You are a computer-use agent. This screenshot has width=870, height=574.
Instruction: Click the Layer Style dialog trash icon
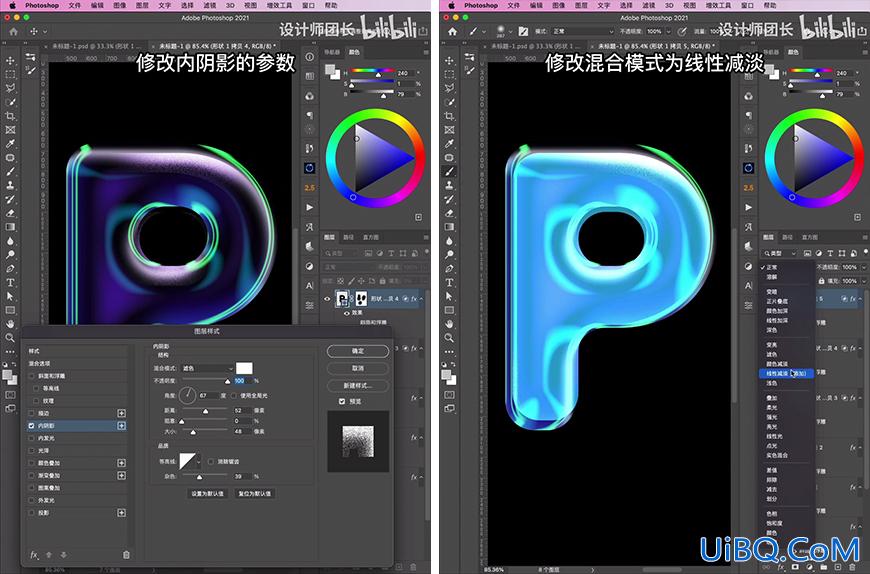(126, 555)
